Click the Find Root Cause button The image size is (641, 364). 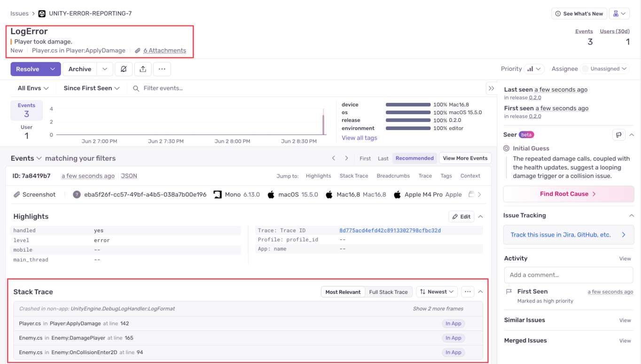[x=568, y=194]
